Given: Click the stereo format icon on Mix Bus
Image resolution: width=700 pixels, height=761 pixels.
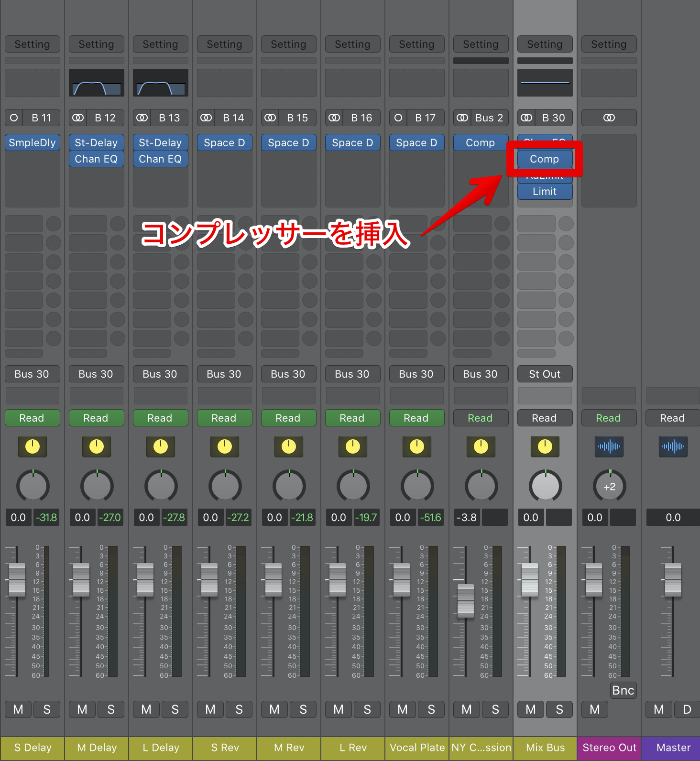Looking at the screenshot, I should 526,118.
